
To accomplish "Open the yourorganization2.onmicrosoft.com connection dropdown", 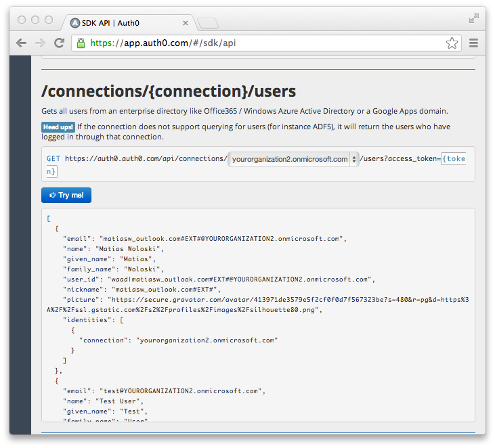I will (x=293, y=159).
